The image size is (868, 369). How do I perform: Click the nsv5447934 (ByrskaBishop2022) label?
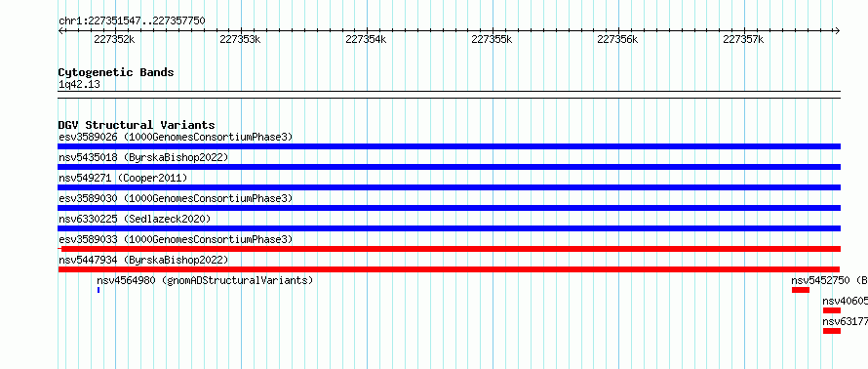click(143, 260)
